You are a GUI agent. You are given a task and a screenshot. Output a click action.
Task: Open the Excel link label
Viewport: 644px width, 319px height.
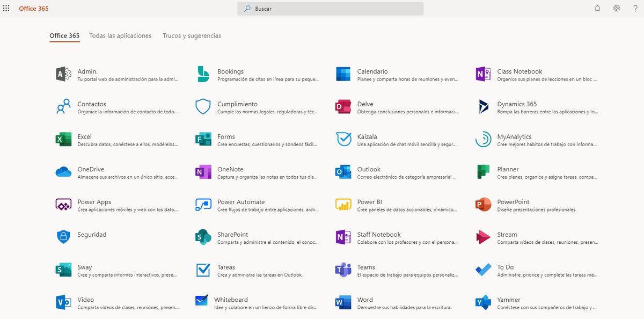pyautogui.click(x=85, y=136)
